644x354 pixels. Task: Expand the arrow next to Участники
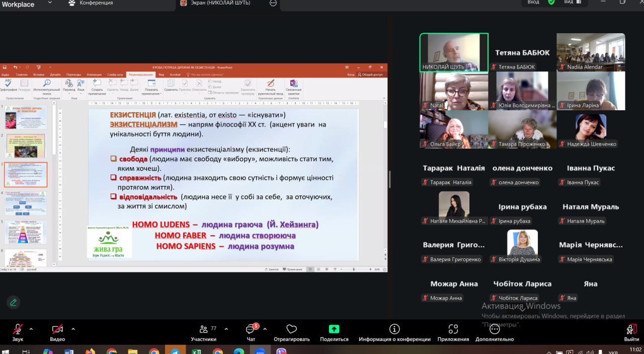(226, 329)
